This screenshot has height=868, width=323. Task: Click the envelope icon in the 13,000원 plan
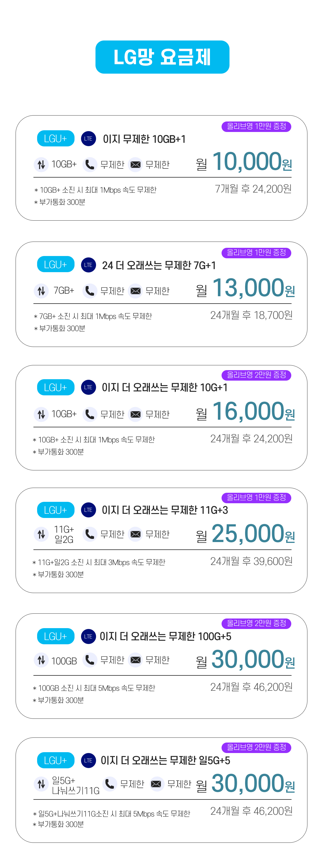click(x=135, y=291)
